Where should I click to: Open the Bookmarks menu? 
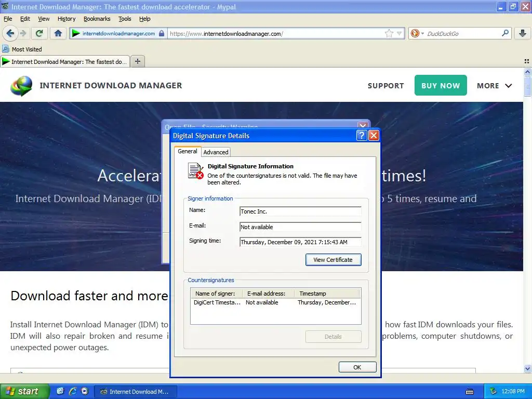pos(97,19)
